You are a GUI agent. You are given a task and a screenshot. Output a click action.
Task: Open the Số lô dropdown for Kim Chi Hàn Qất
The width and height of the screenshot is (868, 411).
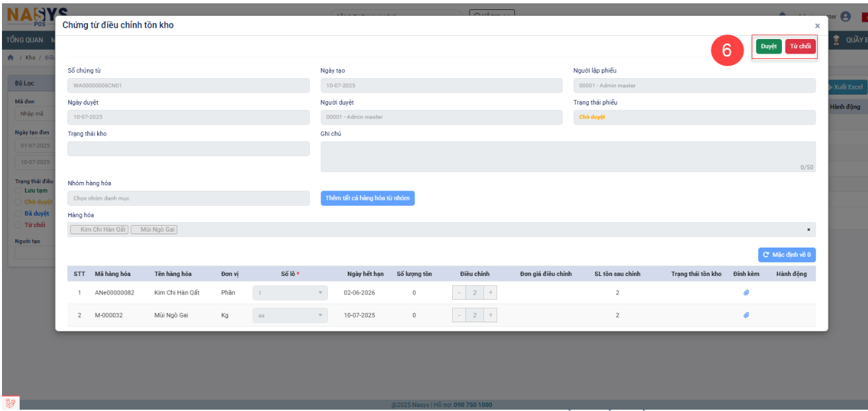pyautogui.click(x=290, y=293)
